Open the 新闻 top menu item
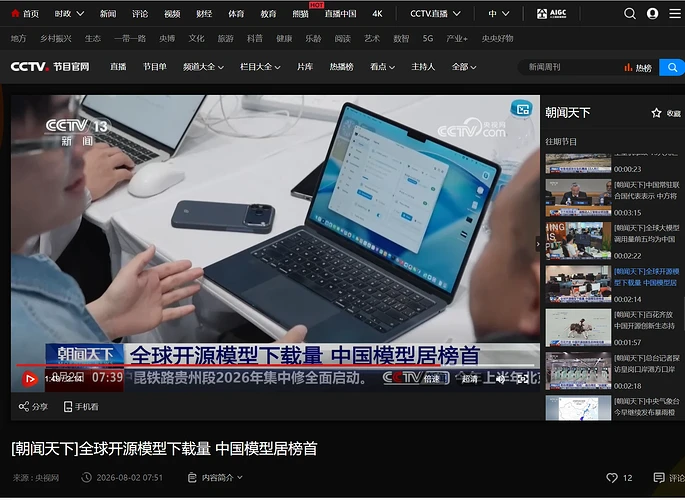This screenshot has height=500, width=685. coord(108,14)
